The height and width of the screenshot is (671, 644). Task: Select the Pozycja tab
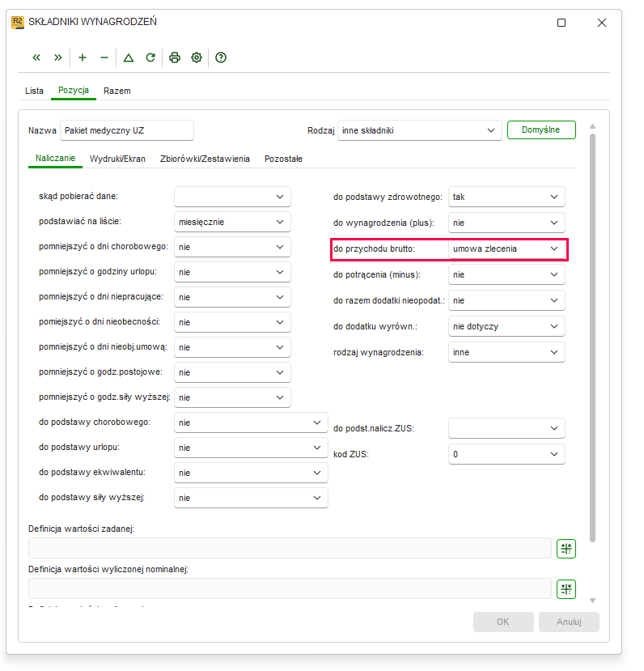[x=74, y=91]
